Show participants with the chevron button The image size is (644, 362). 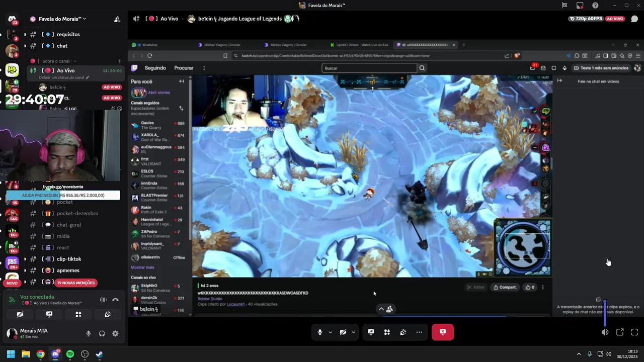point(385,309)
